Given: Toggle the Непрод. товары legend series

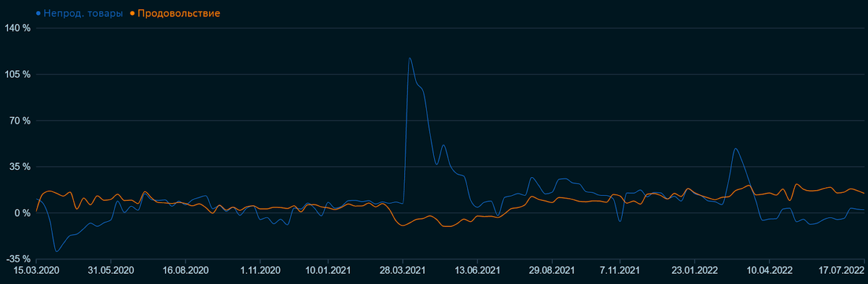Looking at the screenshot, I should pyautogui.click(x=80, y=14).
